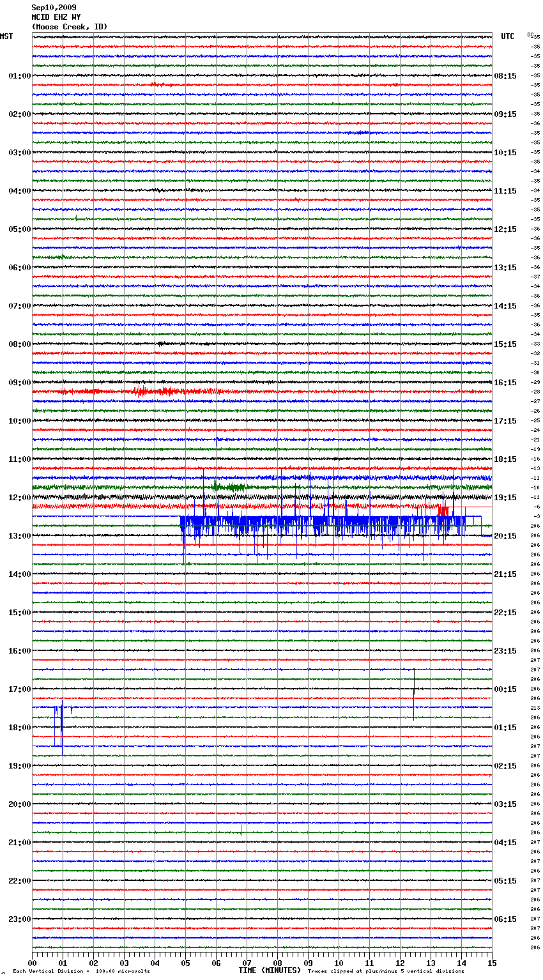Viewport: 543px width, 980px height.
Task: Click the DC offset value -3
Action: (537, 516)
